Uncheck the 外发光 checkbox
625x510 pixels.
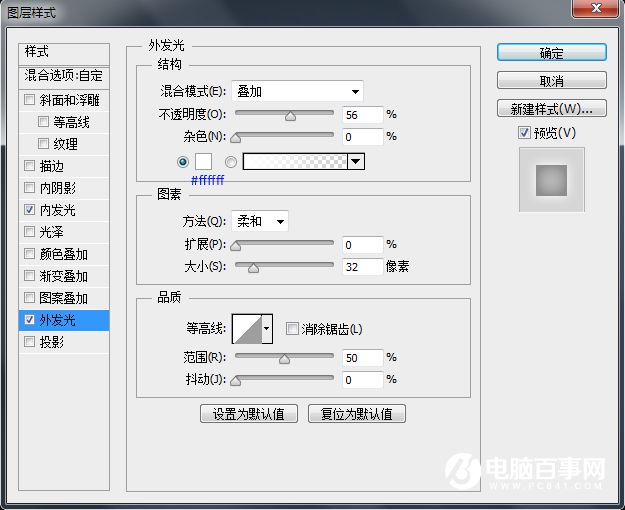pos(29,319)
